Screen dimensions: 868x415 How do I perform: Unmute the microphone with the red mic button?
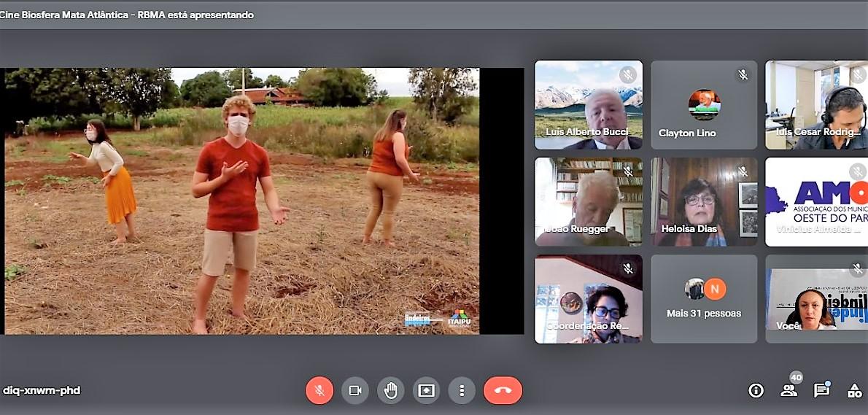point(319,391)
